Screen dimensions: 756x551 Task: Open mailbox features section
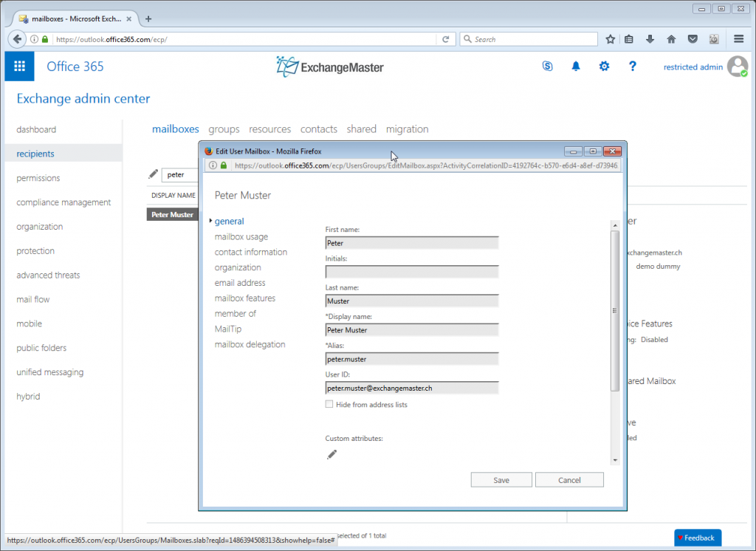[245, 298]
